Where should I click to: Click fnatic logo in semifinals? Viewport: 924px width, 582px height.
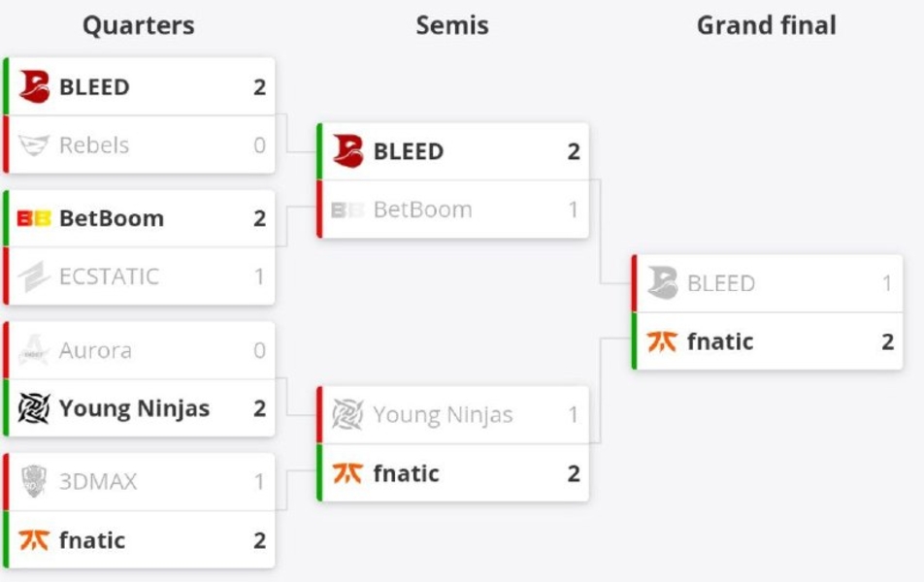347,473
